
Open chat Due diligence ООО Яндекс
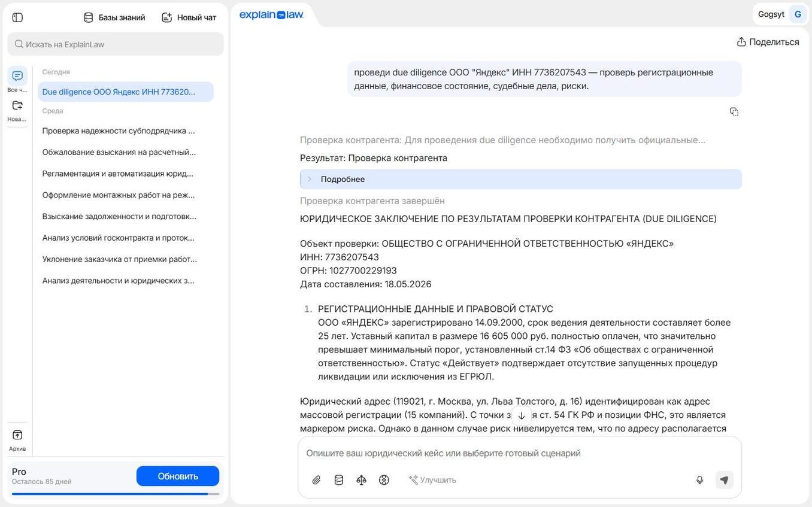coord(125,92)
